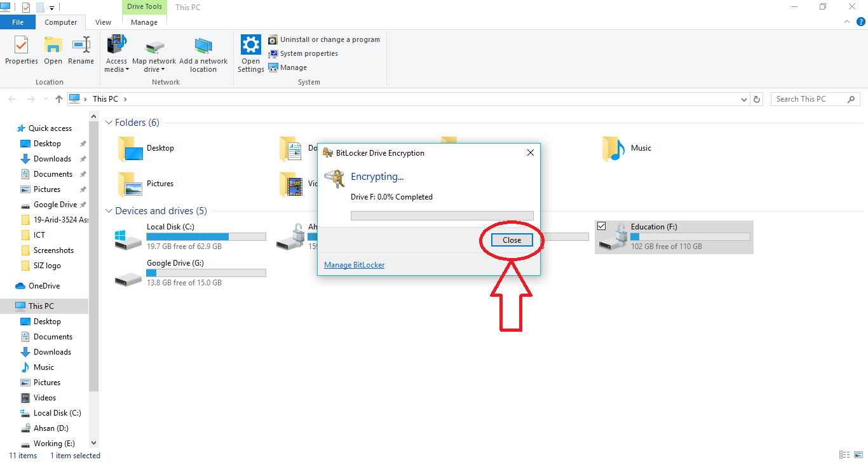Open the Manage tab under Drive Tools

click(x=144, y=22)
